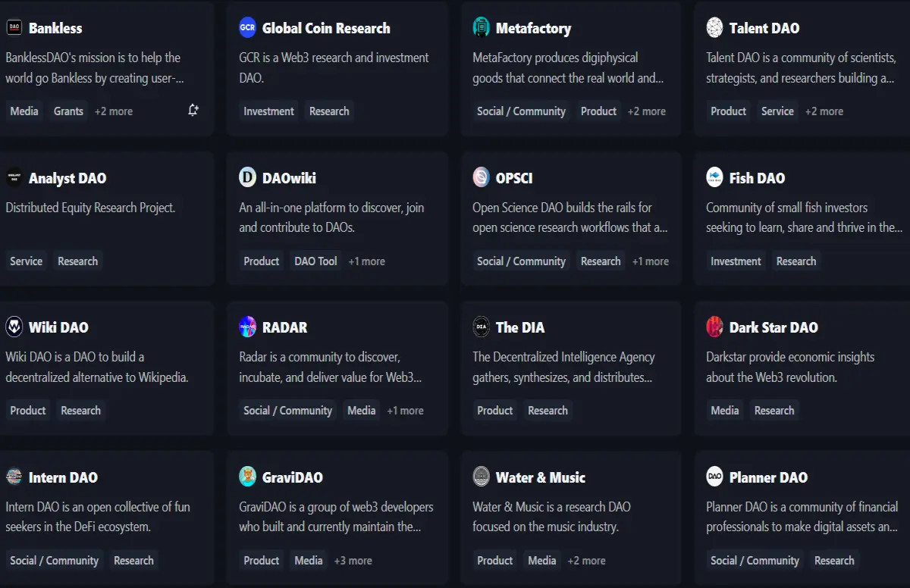The image size is (910, 588).
Task: Open the Planner DAO card description
Action: click(802, 517)
